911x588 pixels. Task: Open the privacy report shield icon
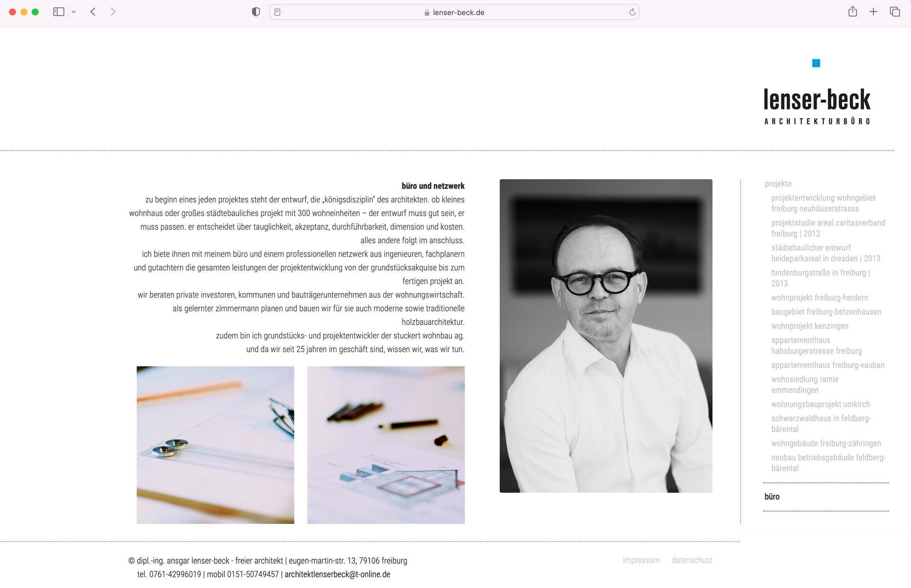(x=256, y=12)
